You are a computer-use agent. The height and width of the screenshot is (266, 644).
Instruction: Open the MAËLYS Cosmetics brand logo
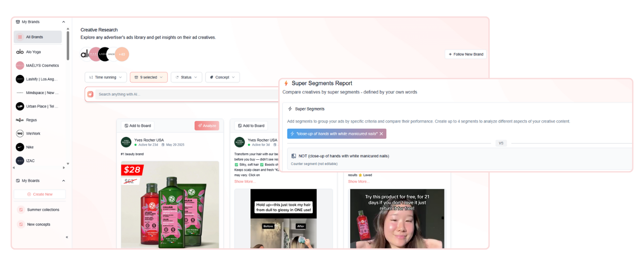click(x=20, y=65)
